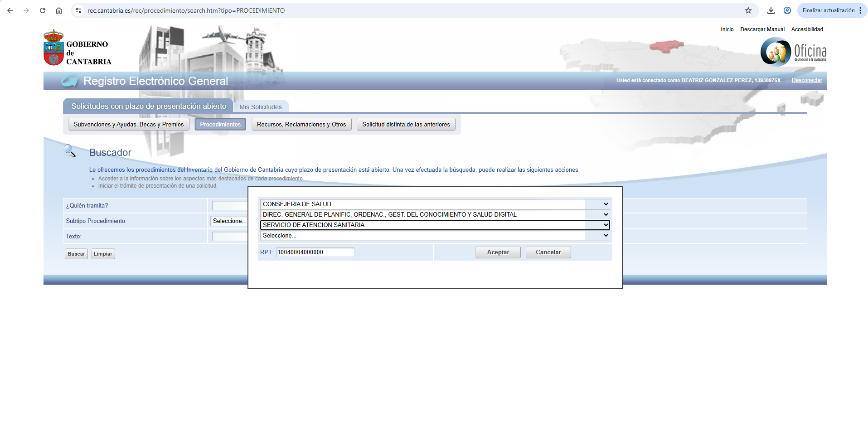Image resolution: width=868 pixels, height=441 pixels.
Task: Open the DIREC. GENERAL DE PLANIFIC dropdown
Action: coord(435,215)
